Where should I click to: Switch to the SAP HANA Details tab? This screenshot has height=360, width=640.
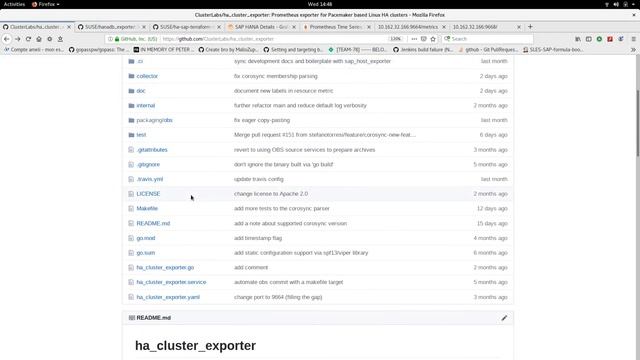point(262,27)
